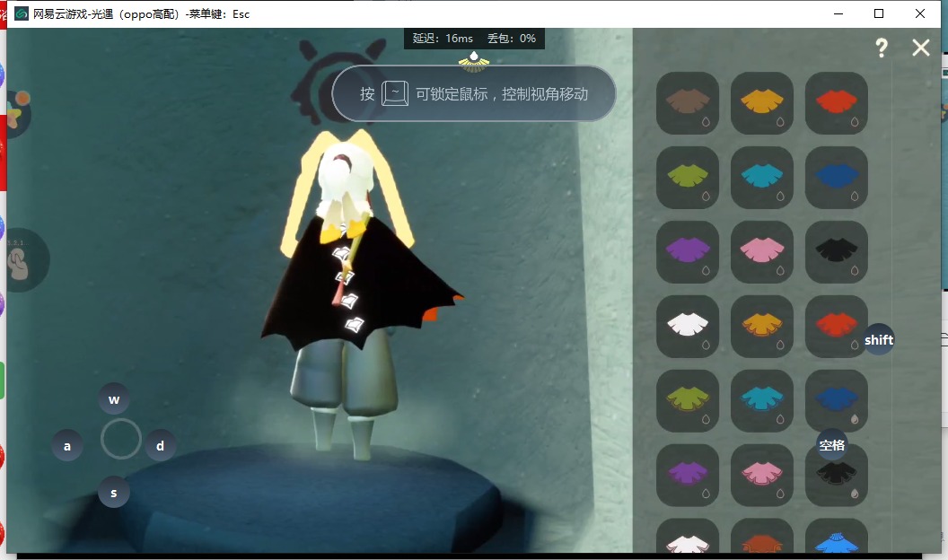The height and width of the screenshot is (560, 948).
Task: Tap the 空格 spacebar virtual key
Action: click(x=832, y=444)
